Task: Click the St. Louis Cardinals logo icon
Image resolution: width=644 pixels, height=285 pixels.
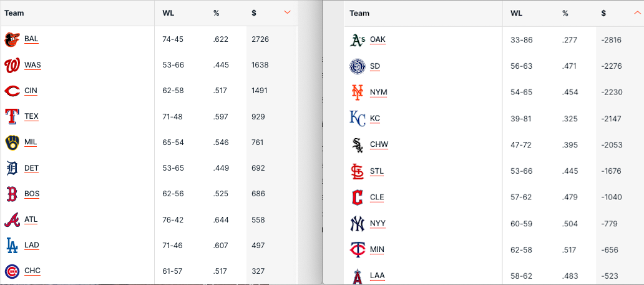Action: (356, 171)
